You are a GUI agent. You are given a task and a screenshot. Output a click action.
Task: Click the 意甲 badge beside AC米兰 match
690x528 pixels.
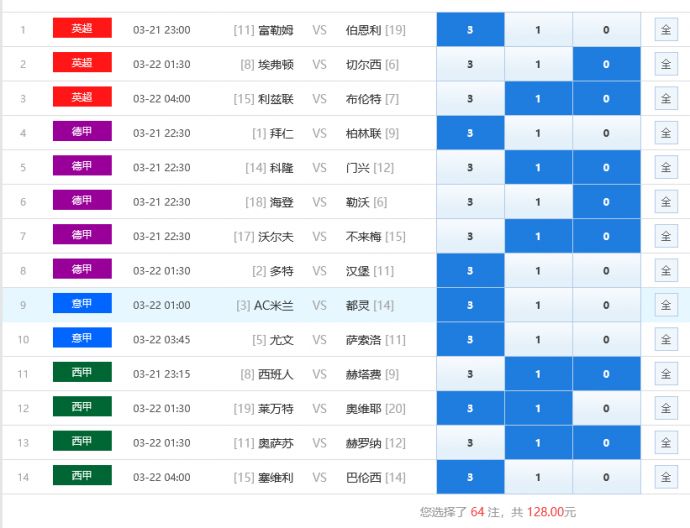coord(82,304)
